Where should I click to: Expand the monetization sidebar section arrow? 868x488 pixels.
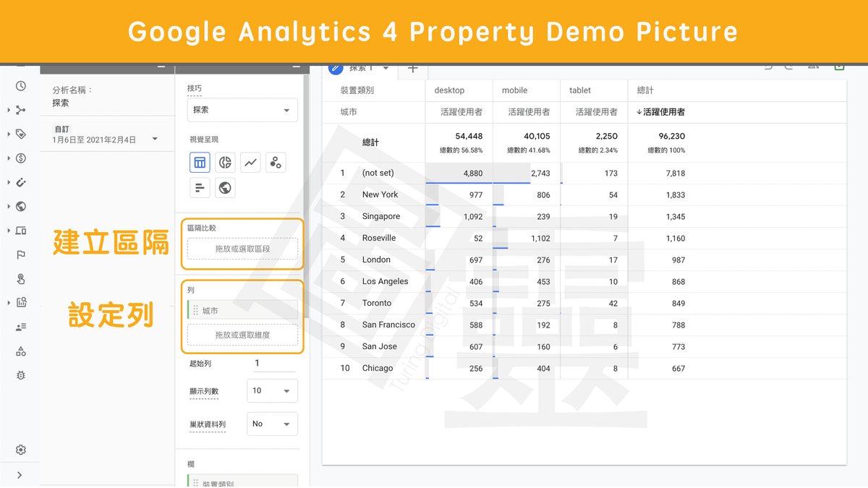click(9, 158)
